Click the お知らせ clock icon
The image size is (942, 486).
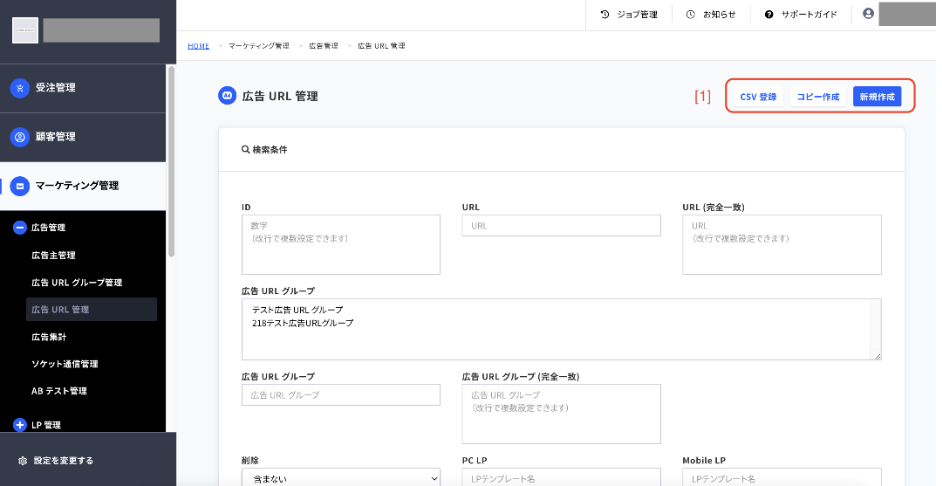(x=691, y=14)
